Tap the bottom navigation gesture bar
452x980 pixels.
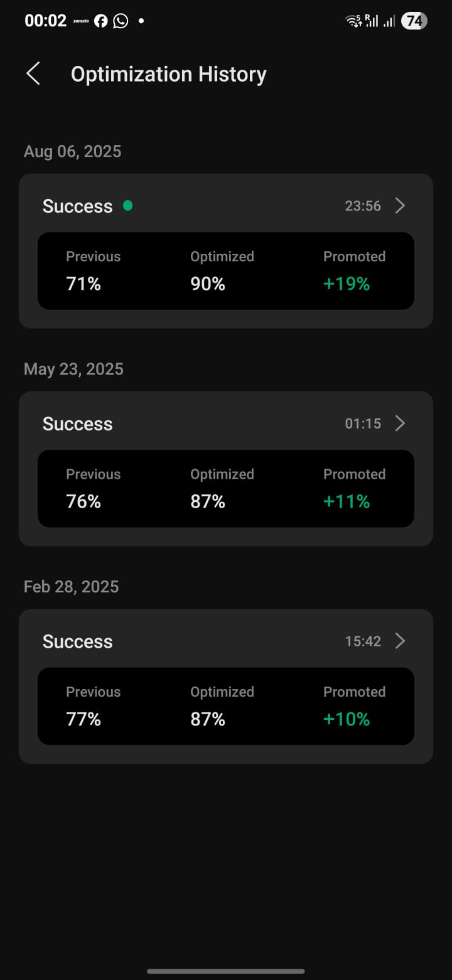(x=226, y=971)
